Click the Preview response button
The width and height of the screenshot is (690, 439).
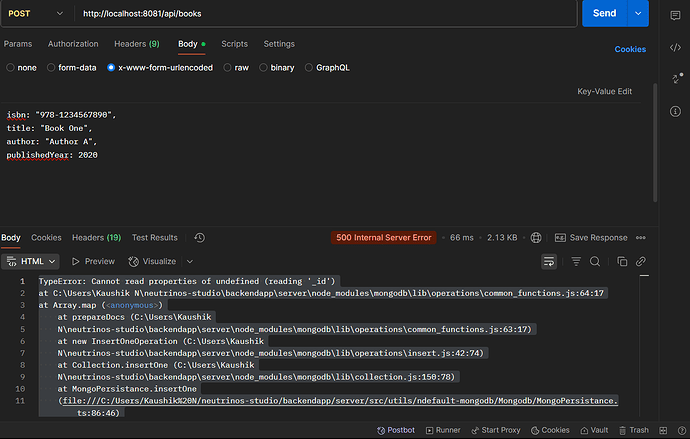[x=93, y=262]
